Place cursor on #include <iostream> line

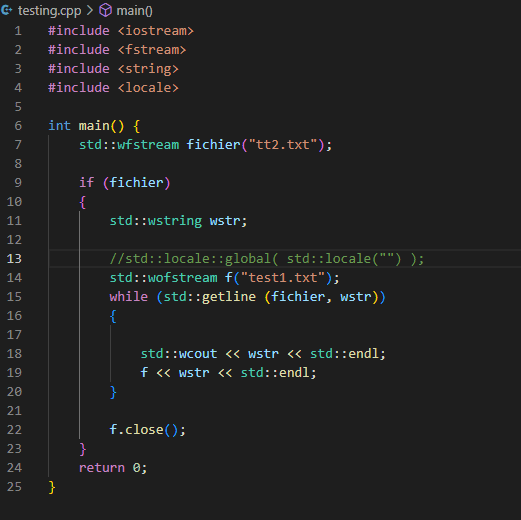pyautogui.click(x=121, y=31)
